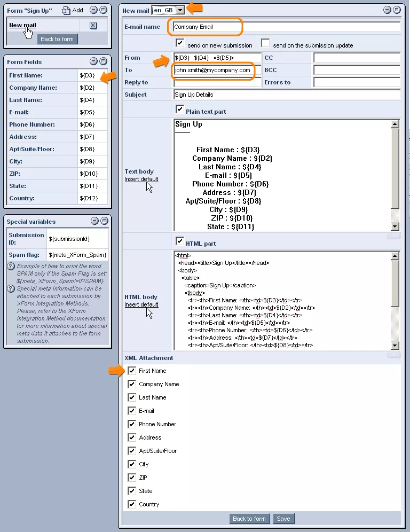
Task: Open the New mail link
Action: pos(22,26)
